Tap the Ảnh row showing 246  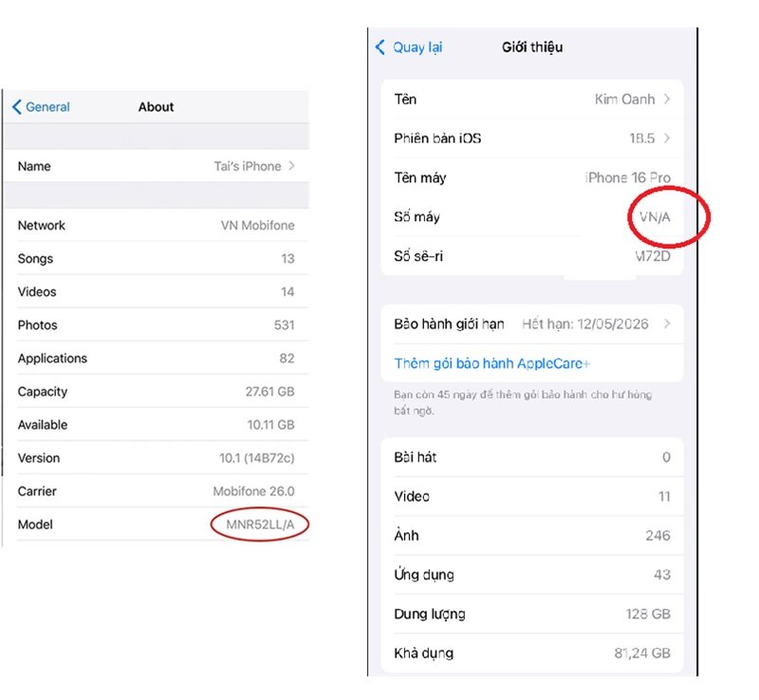pyautogui.click(x=532, y=535)
